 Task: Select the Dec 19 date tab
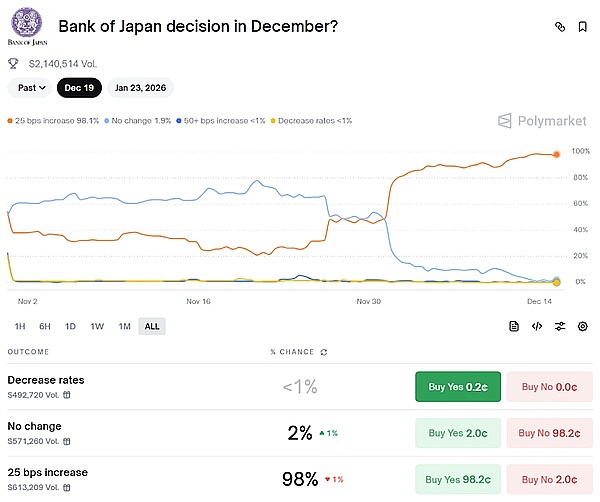click(80, 88)
